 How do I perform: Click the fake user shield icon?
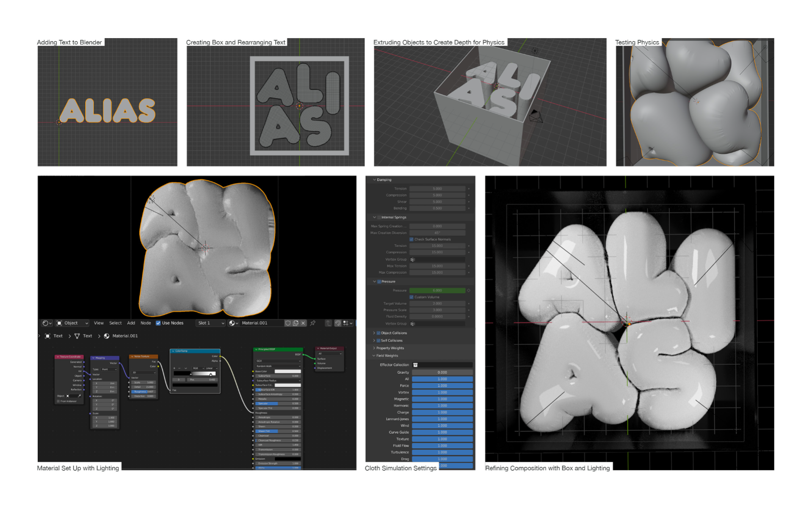[288, 323]
